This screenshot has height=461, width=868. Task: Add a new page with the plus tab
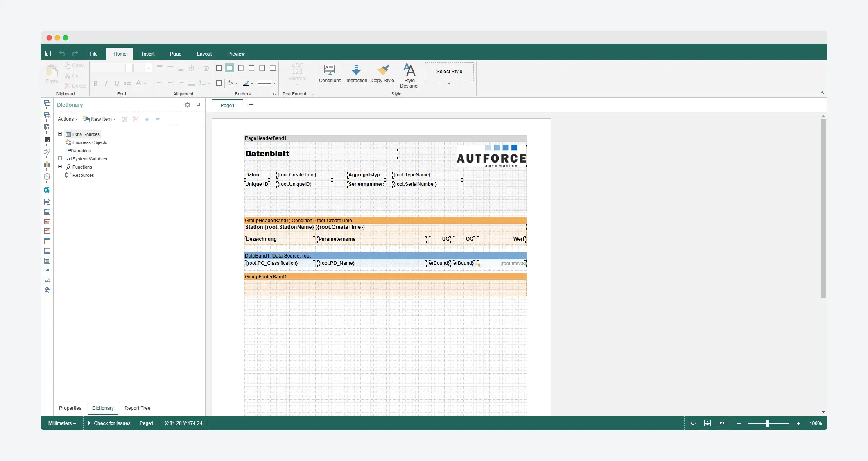point(251,105)
